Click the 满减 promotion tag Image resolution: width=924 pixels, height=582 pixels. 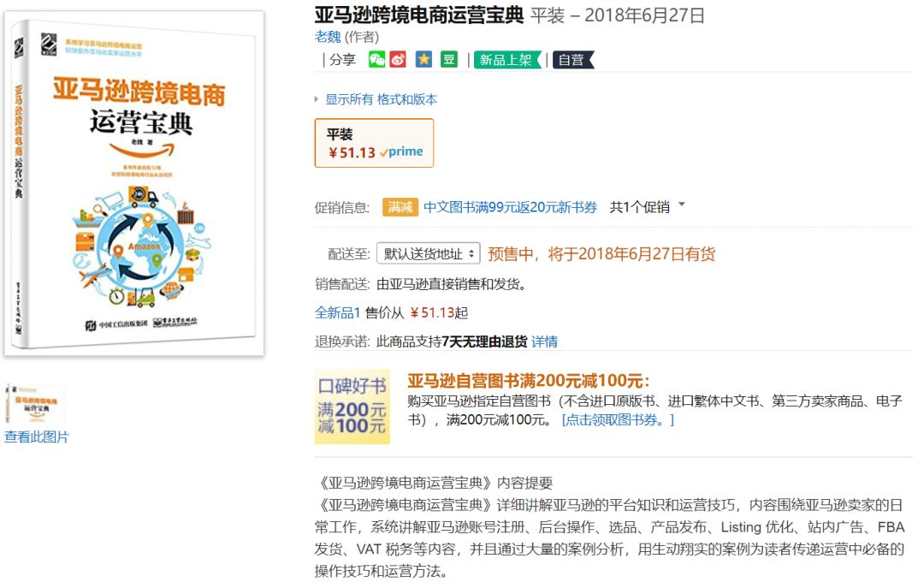pos(400,207)
